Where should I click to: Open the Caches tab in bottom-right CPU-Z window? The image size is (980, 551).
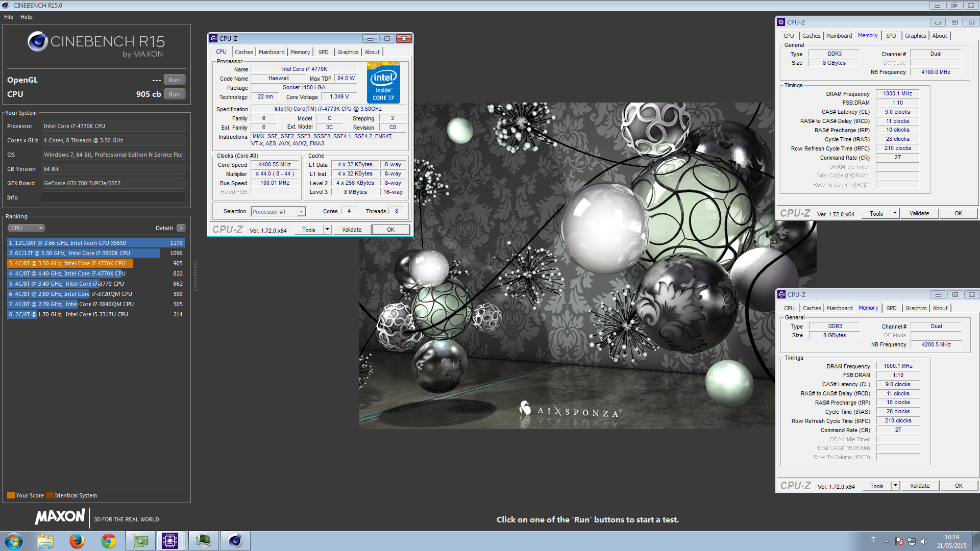pyautogui.click(x=812, y=308)
